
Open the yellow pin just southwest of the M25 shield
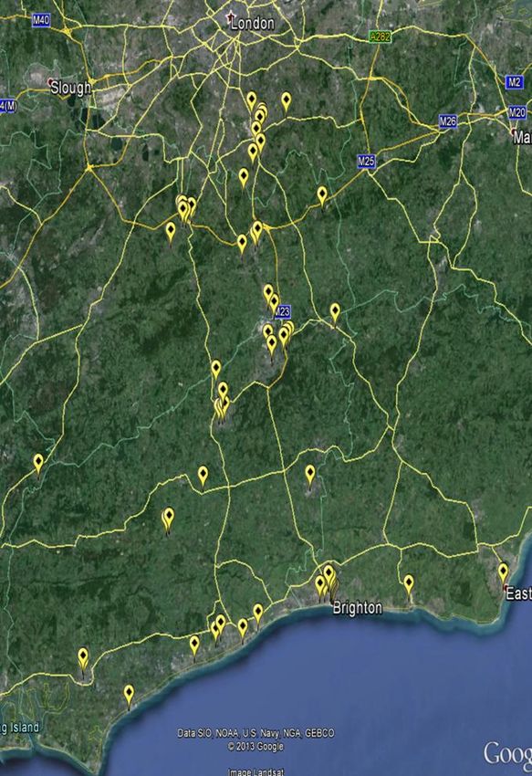(x=322, y=197)
